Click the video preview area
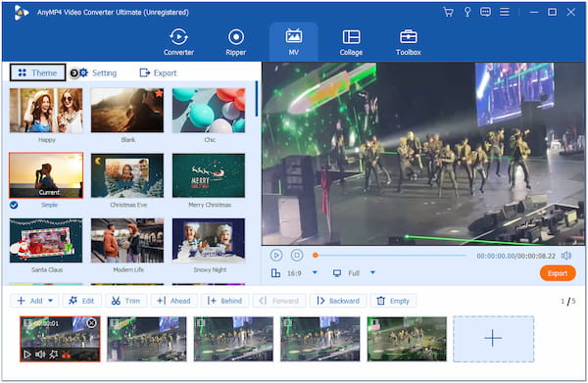This screenshot has width=588, height=383. pyautogui.click(x=423, y=154)
